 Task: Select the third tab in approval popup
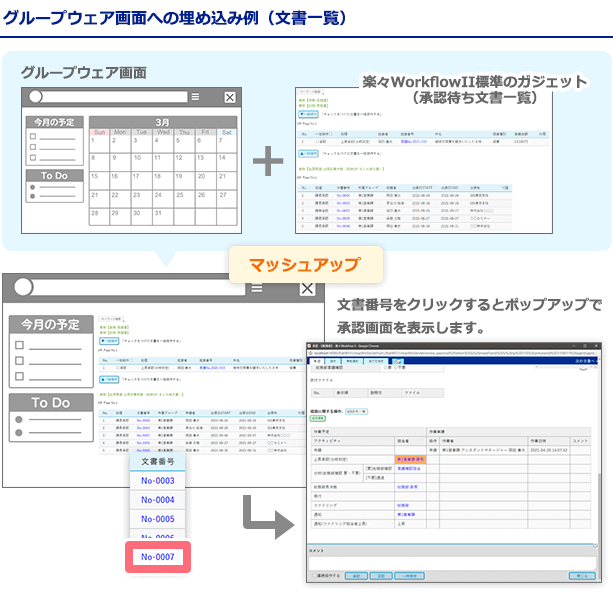pos(352,361)
